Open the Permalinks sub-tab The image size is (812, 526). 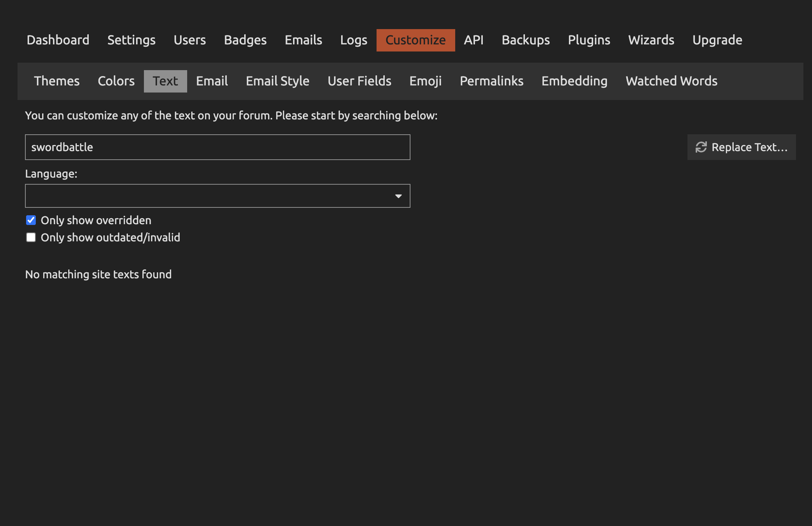(491, 81)
